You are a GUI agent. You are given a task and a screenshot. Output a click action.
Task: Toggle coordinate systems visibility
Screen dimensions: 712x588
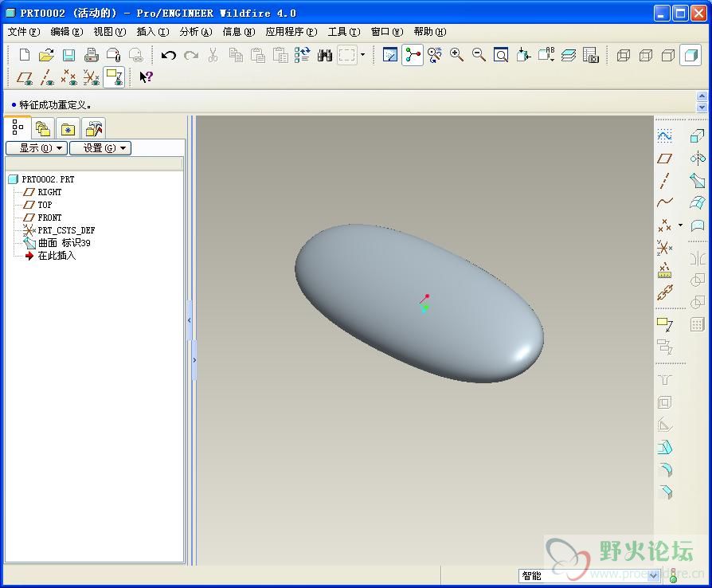[x=92, y=77]
